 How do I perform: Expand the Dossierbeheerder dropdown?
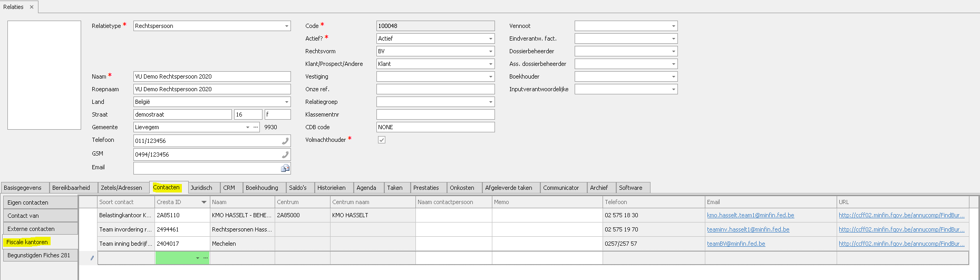pos(673,51)
